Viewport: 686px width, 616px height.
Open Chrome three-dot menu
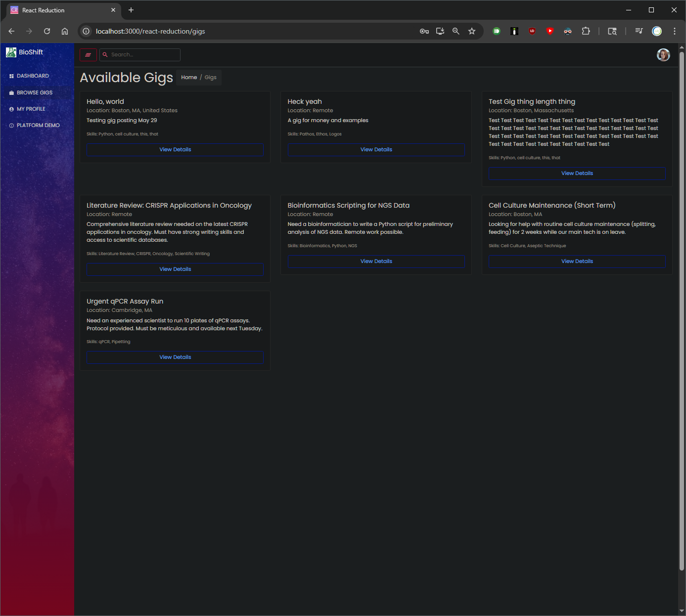[675, 31]
